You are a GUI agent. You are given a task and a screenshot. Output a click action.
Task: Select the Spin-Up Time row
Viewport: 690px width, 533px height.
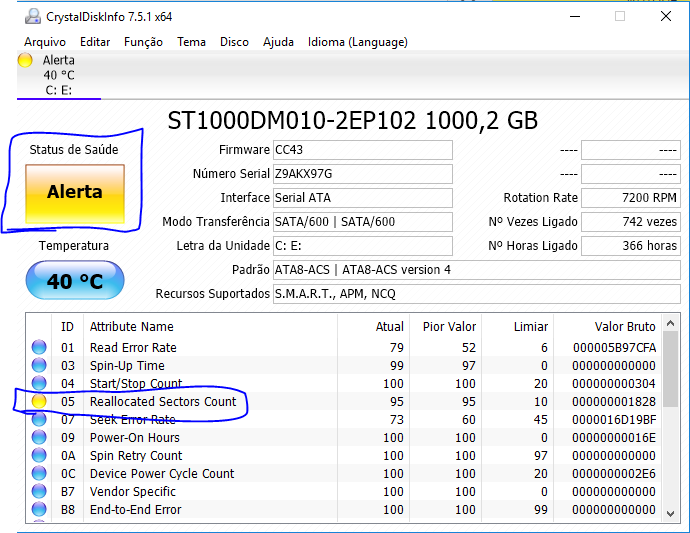(344, 366)
